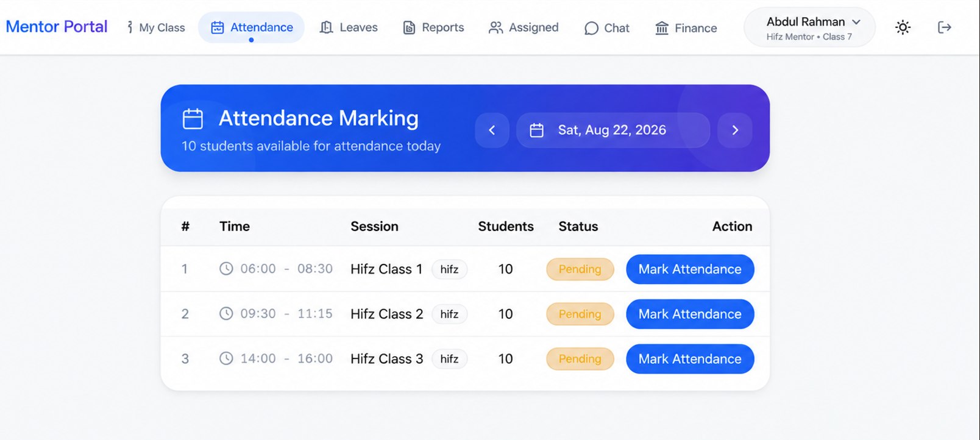Click the Hifz Class 2 session name
The height and width of the screenshot is (440, 980).
click(386, 314)
